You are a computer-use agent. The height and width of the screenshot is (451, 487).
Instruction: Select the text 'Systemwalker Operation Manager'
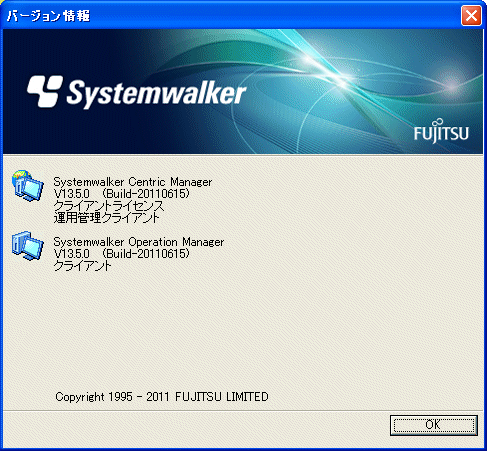[139, 242]
